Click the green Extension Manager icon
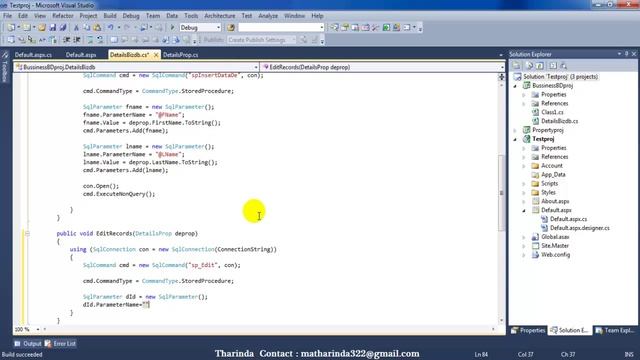This screenshot has height=360, width=640. pos(386,28)
